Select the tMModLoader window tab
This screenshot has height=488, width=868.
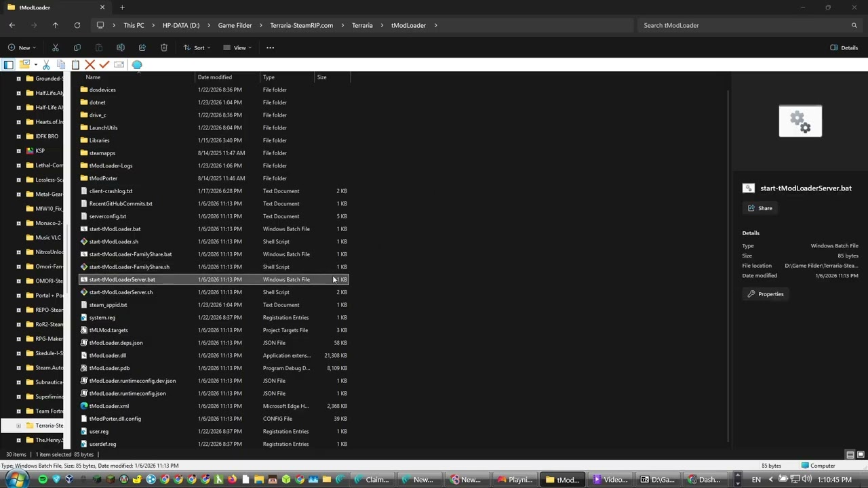click(56, 7)
